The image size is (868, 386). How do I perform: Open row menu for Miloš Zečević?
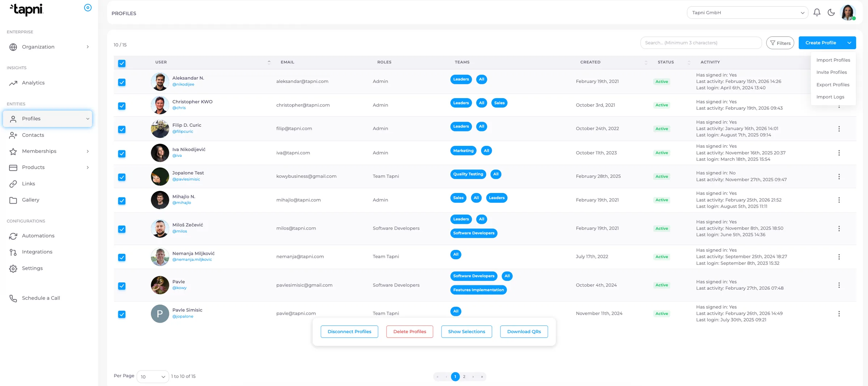(839, 228)
